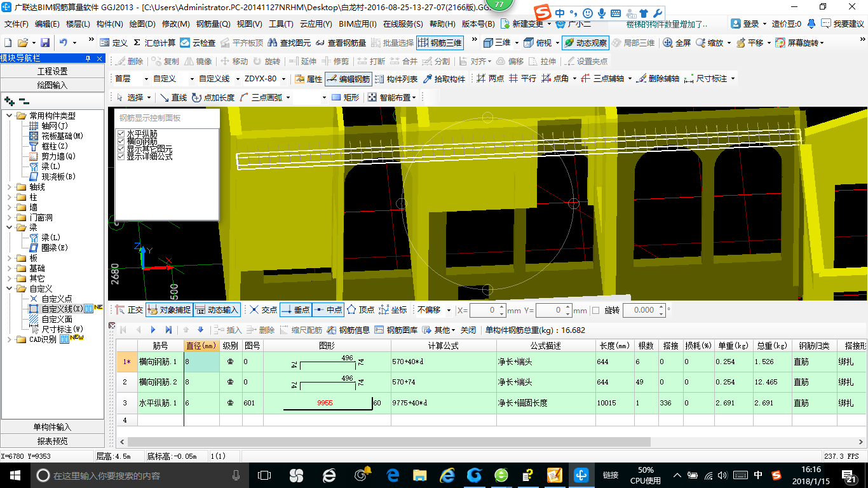Expand the CAD识别 tree node
The width and height of the screenshot is (868, 488).
point(10,339)
